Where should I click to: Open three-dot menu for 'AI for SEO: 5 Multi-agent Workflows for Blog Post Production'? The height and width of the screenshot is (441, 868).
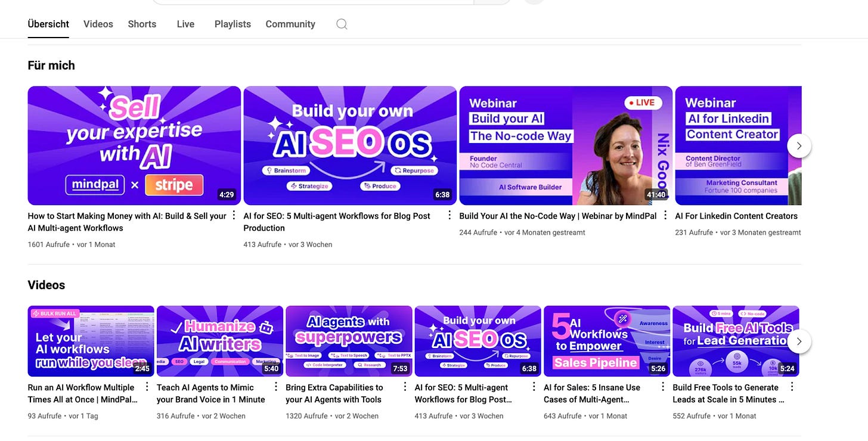(x=449, y=215)
